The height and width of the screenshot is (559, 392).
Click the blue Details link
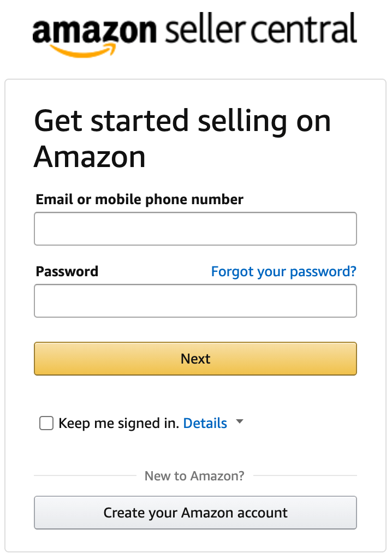[205, 423]
